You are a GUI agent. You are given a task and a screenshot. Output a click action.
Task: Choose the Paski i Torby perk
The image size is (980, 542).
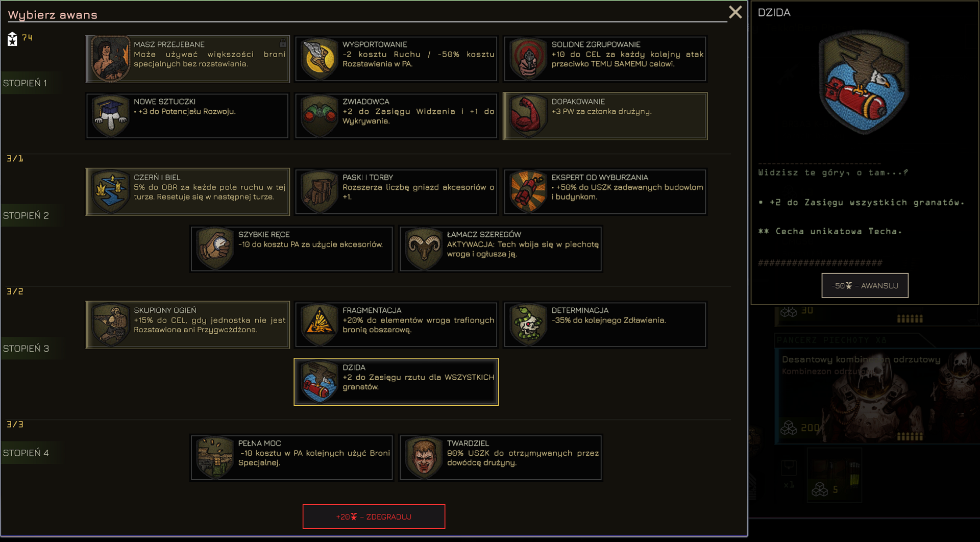(x=396, y=191)
